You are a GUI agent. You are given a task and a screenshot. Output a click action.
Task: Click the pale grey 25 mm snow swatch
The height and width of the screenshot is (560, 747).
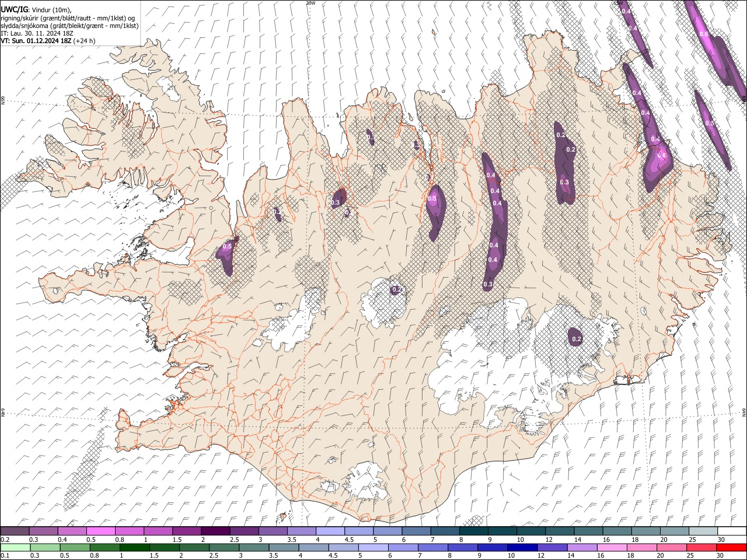703,531
